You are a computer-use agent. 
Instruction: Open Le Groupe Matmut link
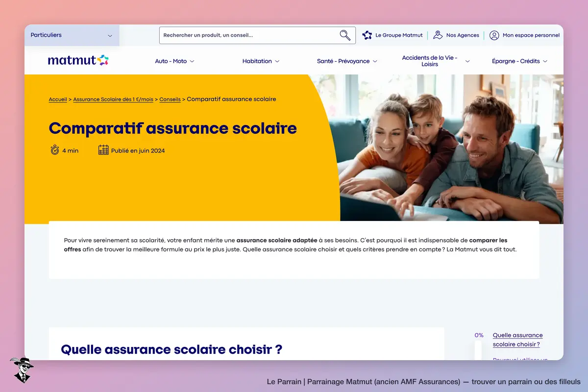(x=399, y=35)
